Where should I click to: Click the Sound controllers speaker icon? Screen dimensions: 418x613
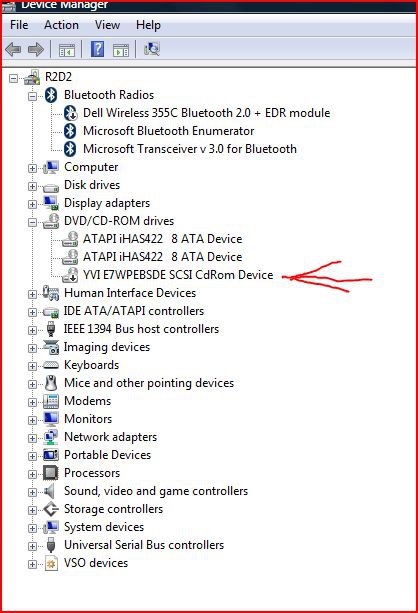tap(50, 491)
